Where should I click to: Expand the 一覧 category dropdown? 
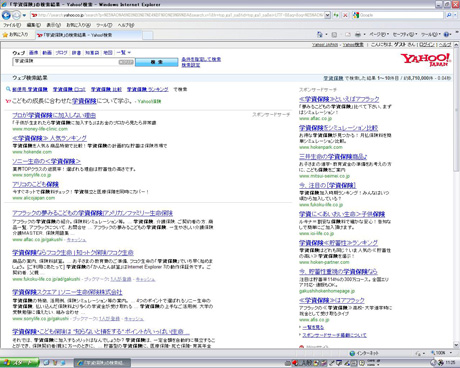pos(124,53)
